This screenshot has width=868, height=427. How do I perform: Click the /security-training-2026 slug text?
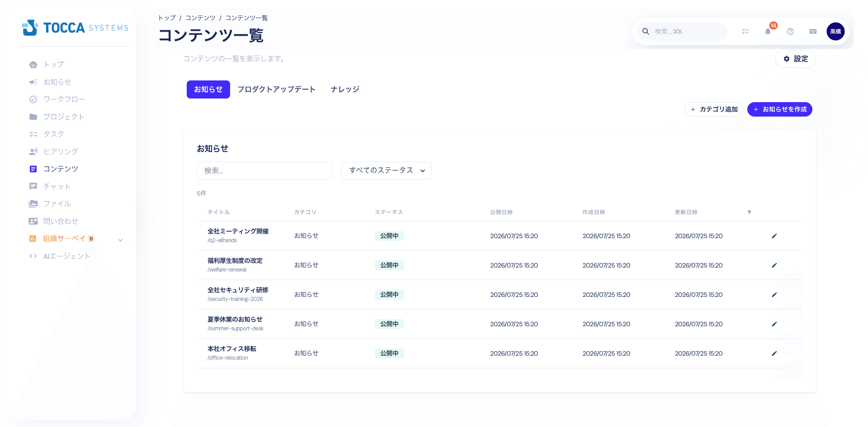235,299
